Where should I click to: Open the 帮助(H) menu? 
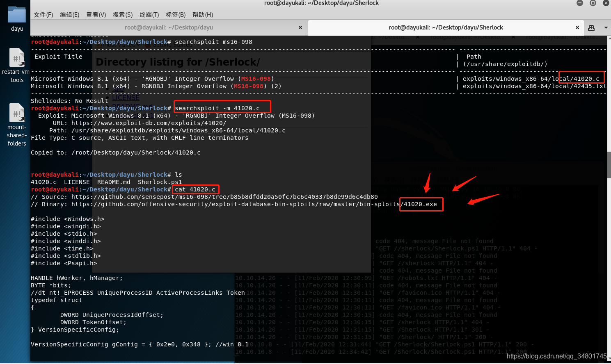click(x=203, y=15)
